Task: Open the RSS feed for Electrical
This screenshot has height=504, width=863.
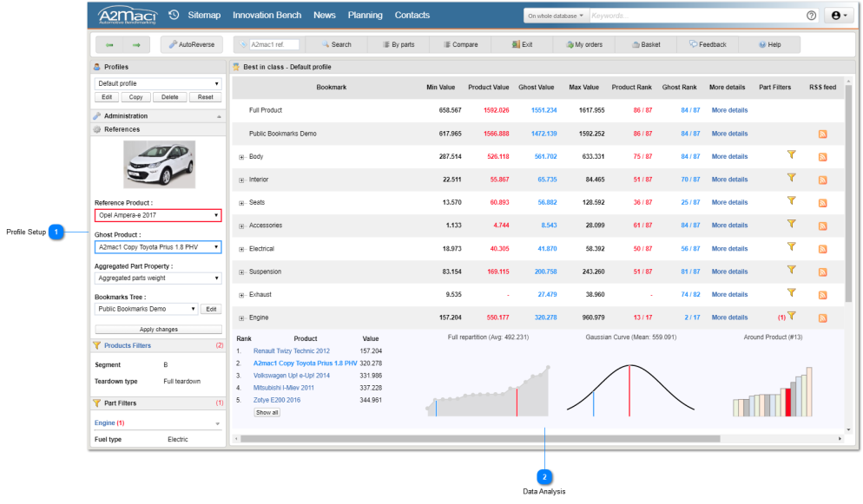Action: 823,249
